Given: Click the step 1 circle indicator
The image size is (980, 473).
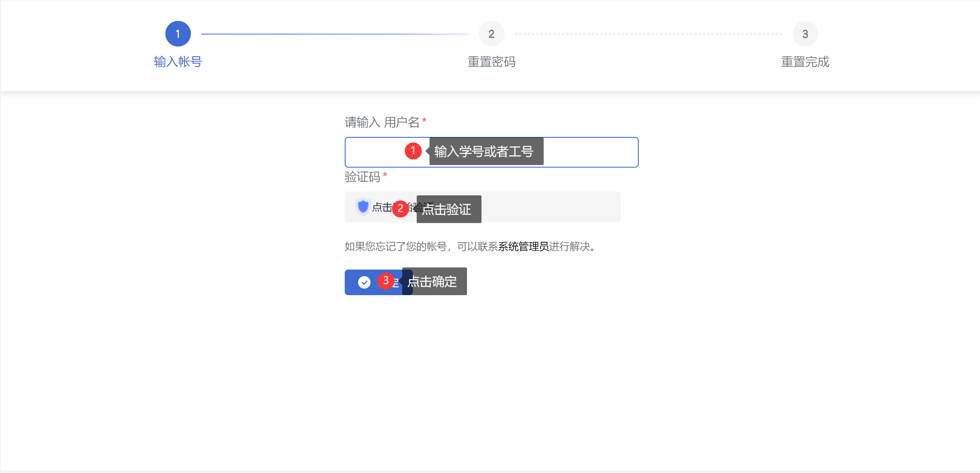Looking at the screenshot, I should [x=178, y=34].
